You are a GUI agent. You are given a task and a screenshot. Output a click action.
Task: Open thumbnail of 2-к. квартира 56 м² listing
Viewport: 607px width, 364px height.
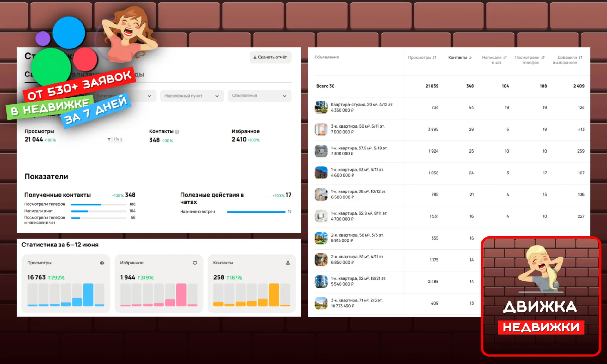[321, 238]
